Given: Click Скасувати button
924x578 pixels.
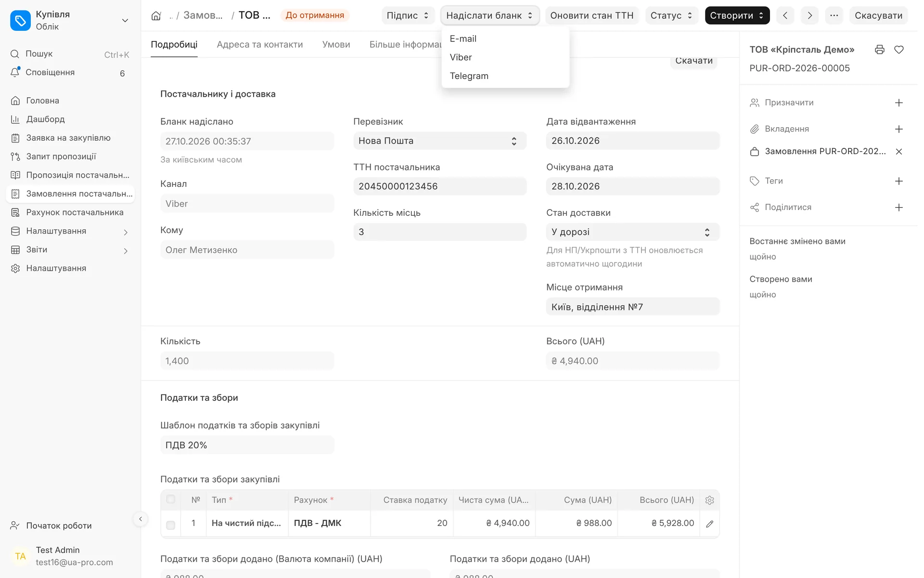Looking at the screenshot, I should [x=878, y=15].
